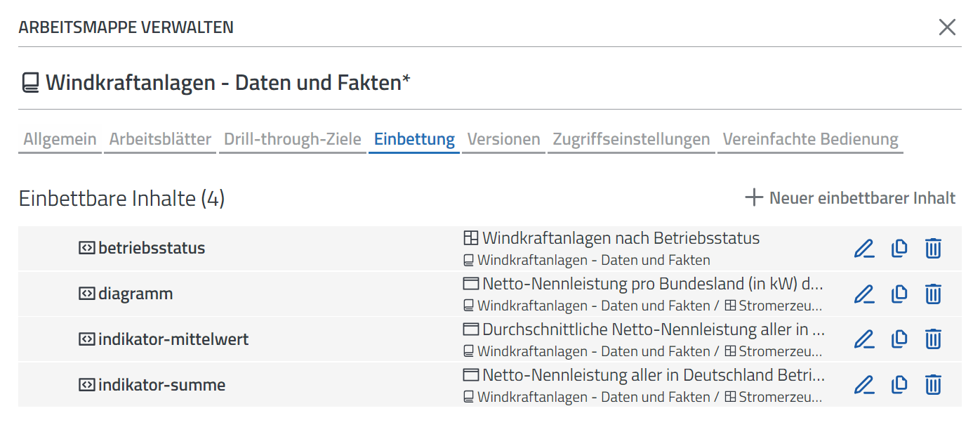Show the Versionen tab
Screen dimensions: 980x425
(x=503, y=139)
